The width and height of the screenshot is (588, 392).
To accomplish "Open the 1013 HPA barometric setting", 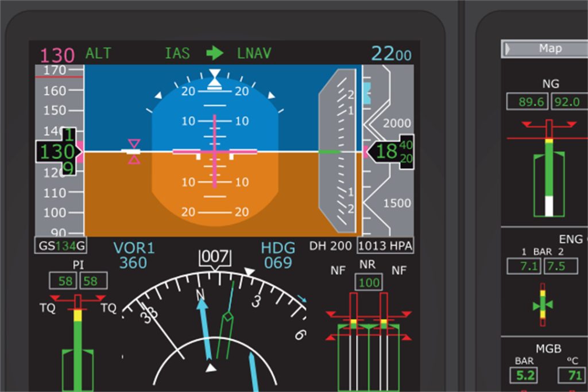I will (x=385, y=245).
